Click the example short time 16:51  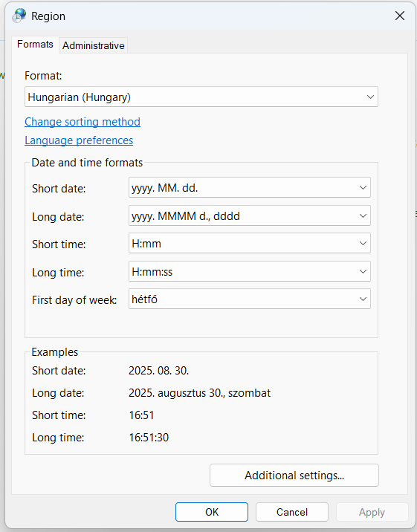[141, 415]
